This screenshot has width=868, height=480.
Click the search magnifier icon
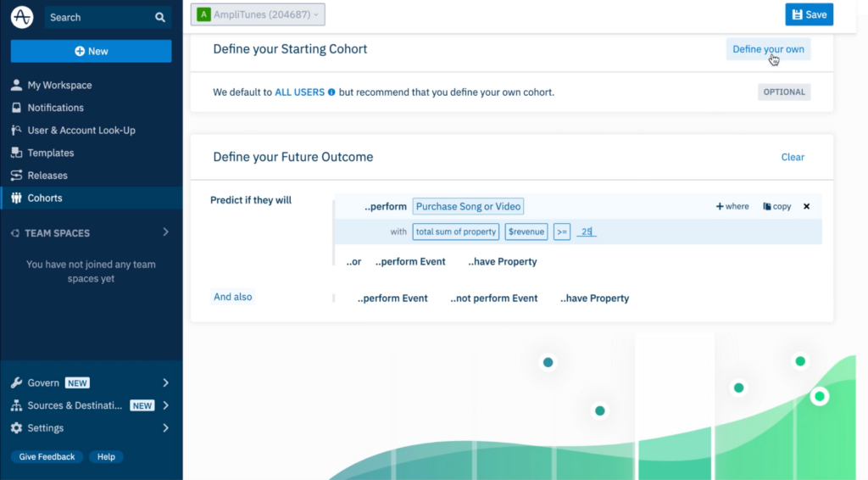click(x=160, y=17)
